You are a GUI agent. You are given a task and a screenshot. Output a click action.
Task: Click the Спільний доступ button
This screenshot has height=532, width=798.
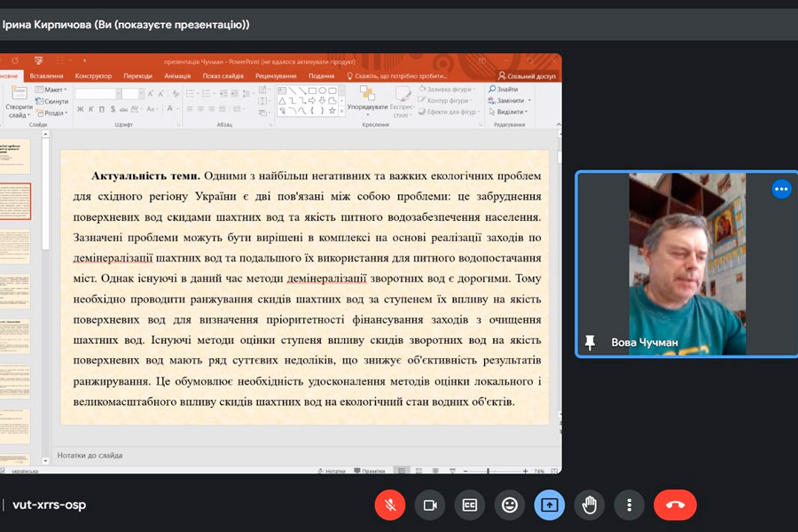pyautogui.click(x=528, y=76)
